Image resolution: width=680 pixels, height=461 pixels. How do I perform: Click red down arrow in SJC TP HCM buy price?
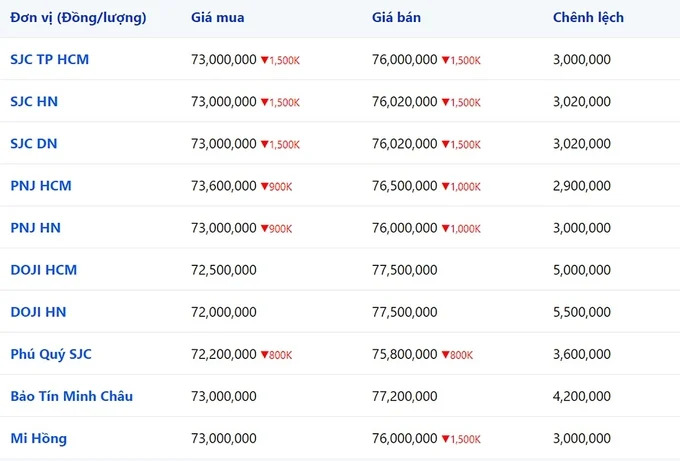(265, 60)
